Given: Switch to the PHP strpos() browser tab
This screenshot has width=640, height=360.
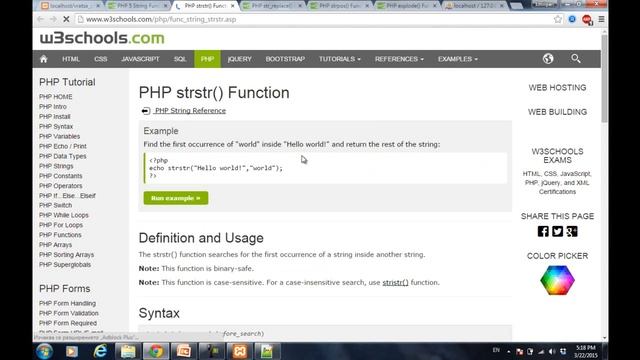Looking at the screenshot, I should [340, 6].
